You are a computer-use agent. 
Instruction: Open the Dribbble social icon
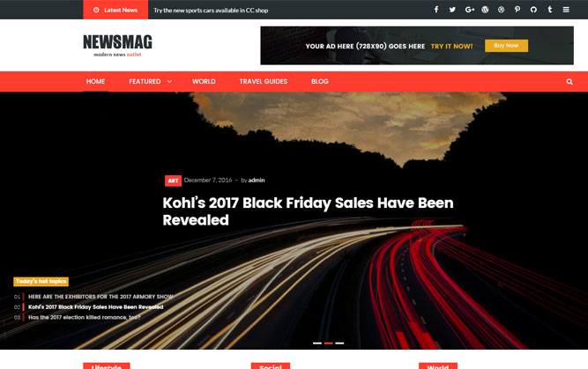(x=501, y=10)
